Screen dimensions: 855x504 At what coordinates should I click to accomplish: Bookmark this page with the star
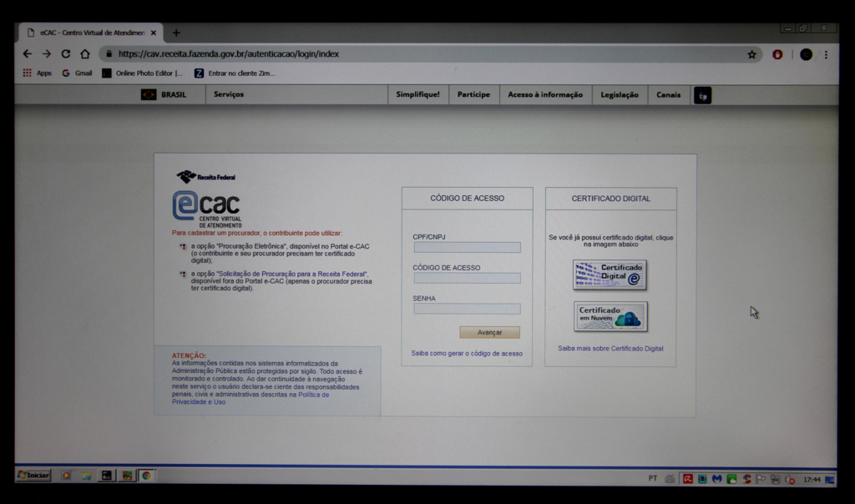[x=752, y=54]
